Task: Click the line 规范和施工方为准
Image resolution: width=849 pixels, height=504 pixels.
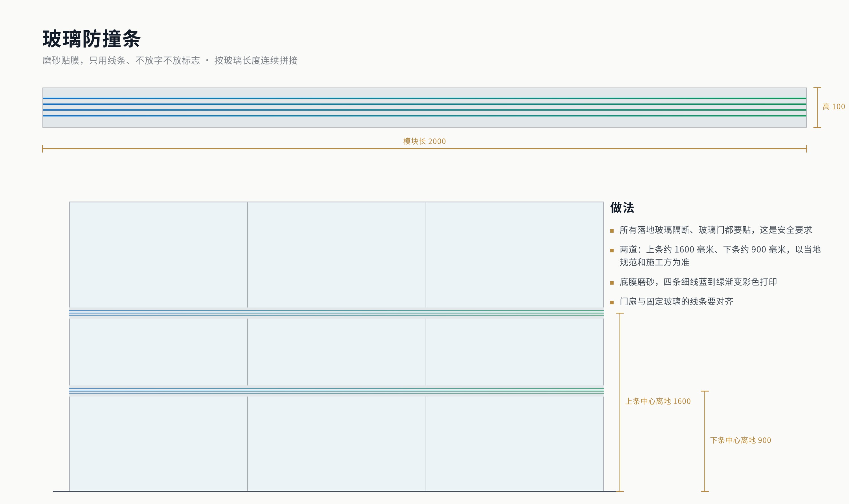Action: (x=654, y=262)
